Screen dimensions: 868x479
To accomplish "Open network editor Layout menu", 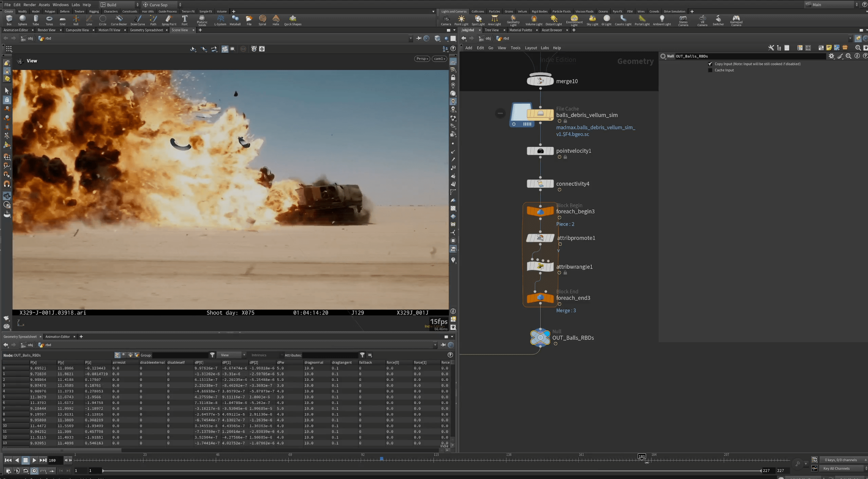I will click(x=531, y=48).
